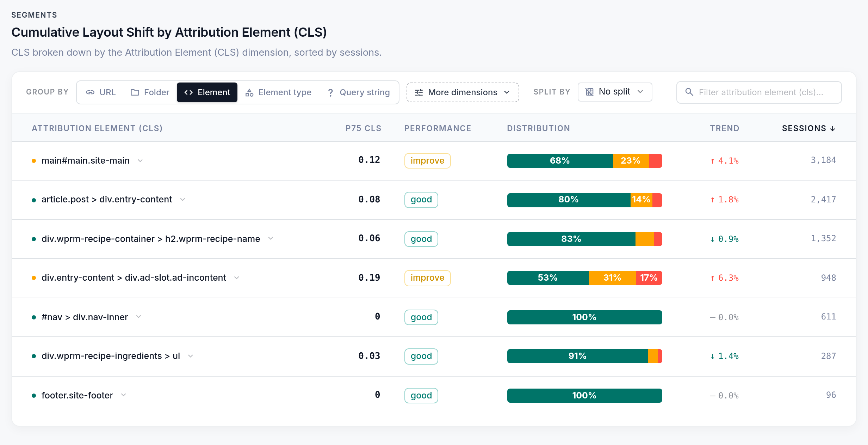Group by Folder
The height and width of the screenshot is (445, 868).
pyautogui.click(x=150, y=92)
